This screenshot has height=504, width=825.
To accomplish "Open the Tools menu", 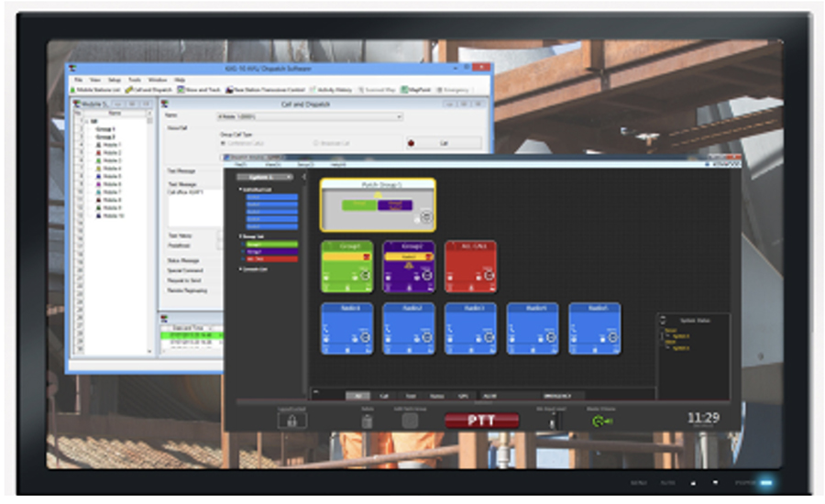I will coord(134,80).
